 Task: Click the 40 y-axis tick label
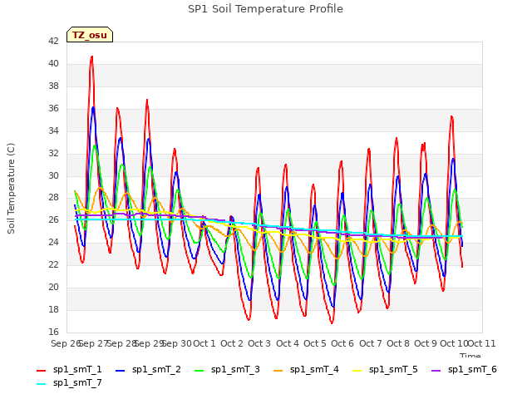click(53, 63)
